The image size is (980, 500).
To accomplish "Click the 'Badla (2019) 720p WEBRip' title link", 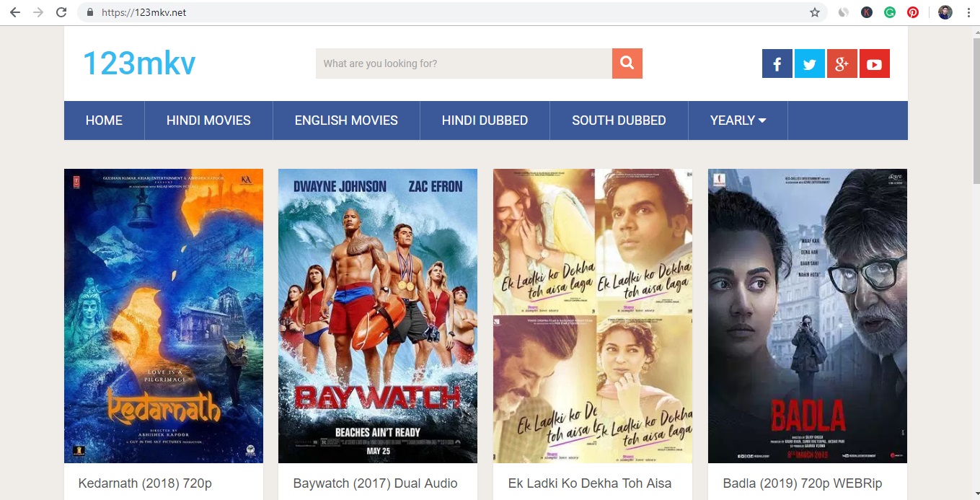I will point(803,483).
